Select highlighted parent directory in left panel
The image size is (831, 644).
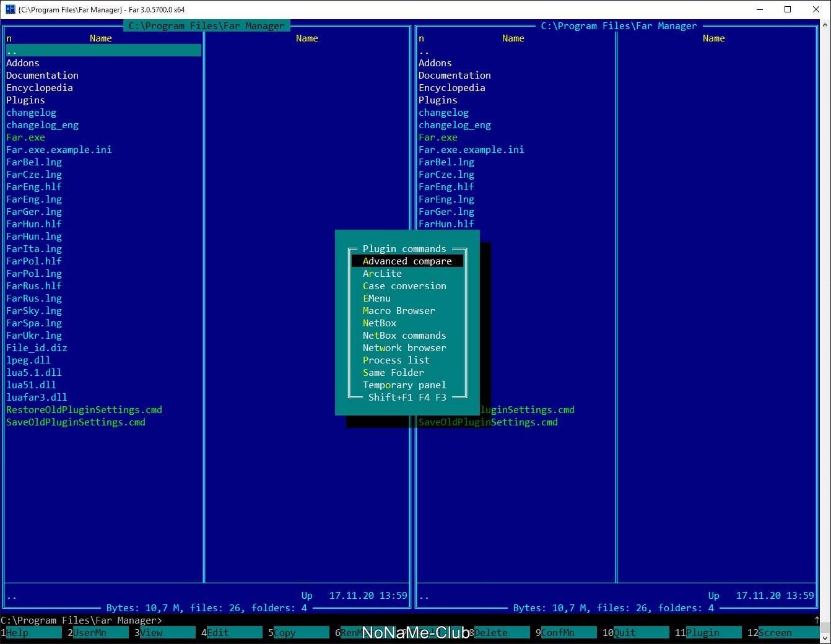(x=103, y=51)
